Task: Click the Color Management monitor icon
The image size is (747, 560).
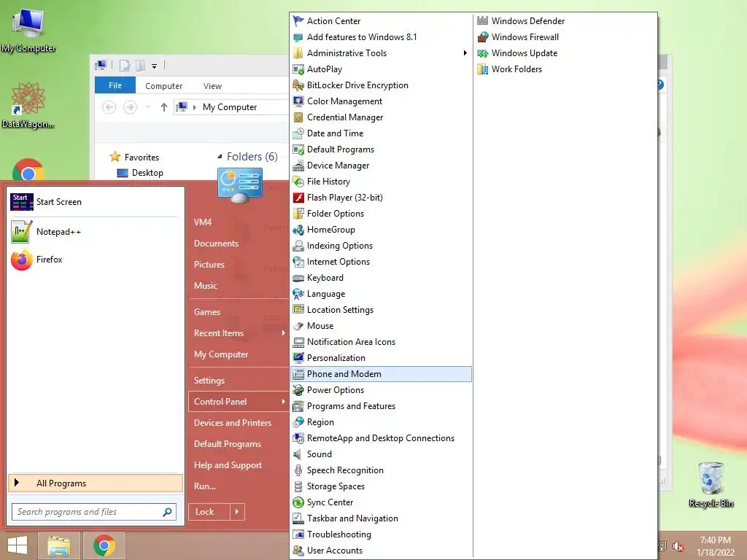Action: point(298,101)
